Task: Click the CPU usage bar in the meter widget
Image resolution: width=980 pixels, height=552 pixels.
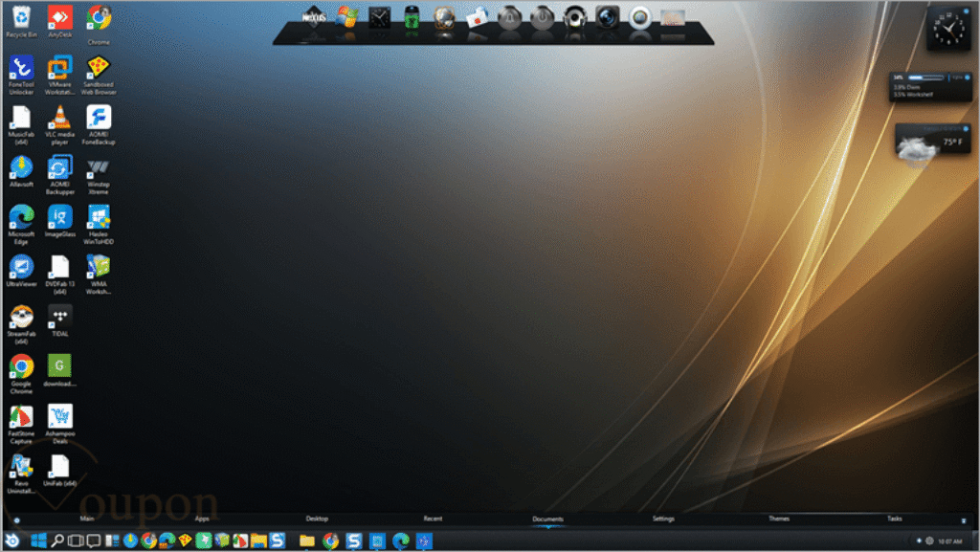Action: pyautogui.click(x=925, y=77)
